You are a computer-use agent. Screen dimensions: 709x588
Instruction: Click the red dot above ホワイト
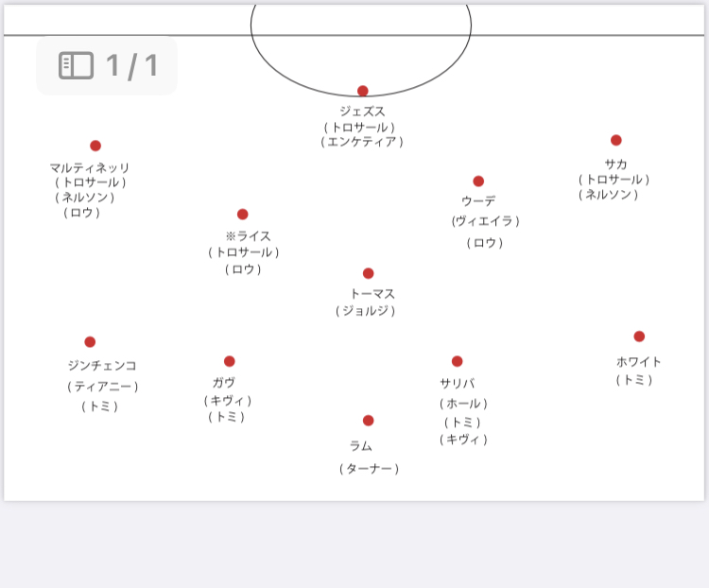639,337
